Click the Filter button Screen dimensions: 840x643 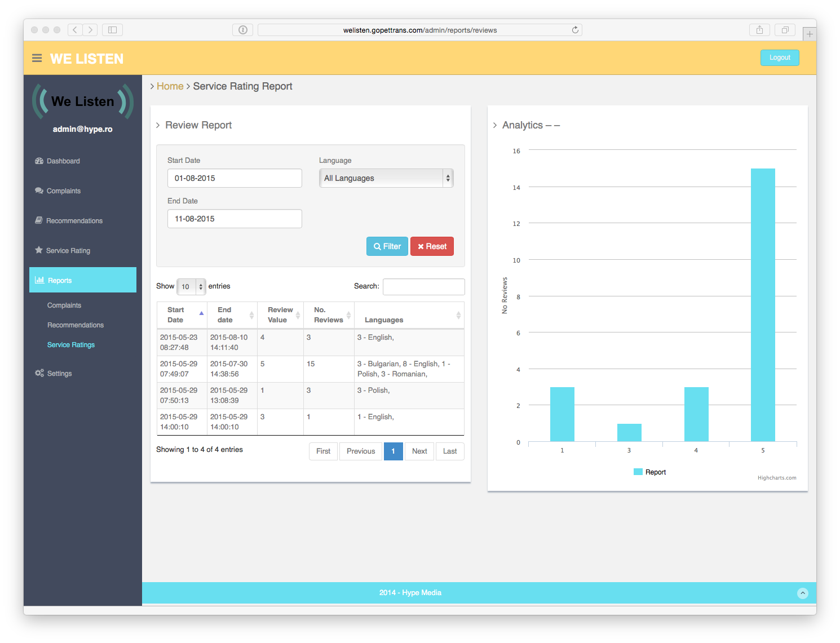387,246
